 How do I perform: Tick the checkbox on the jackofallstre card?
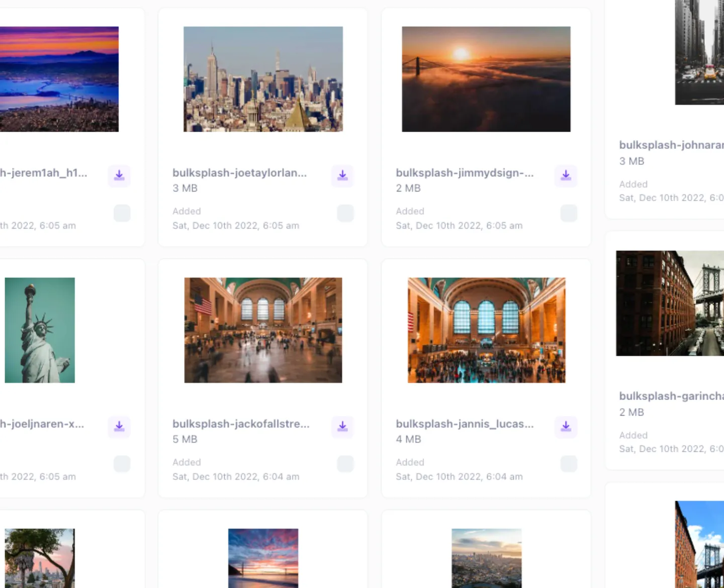pyautogui.click(x=345, y=464)
